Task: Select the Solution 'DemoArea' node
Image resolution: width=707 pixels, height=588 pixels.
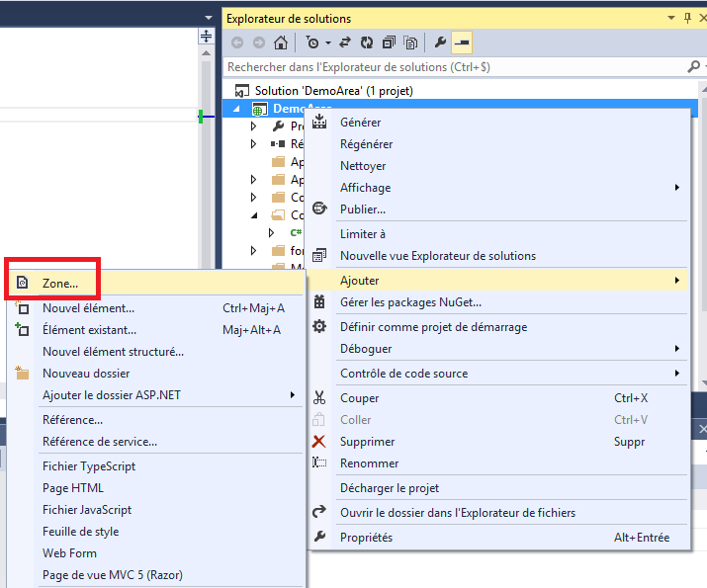Action: (333, 91)
